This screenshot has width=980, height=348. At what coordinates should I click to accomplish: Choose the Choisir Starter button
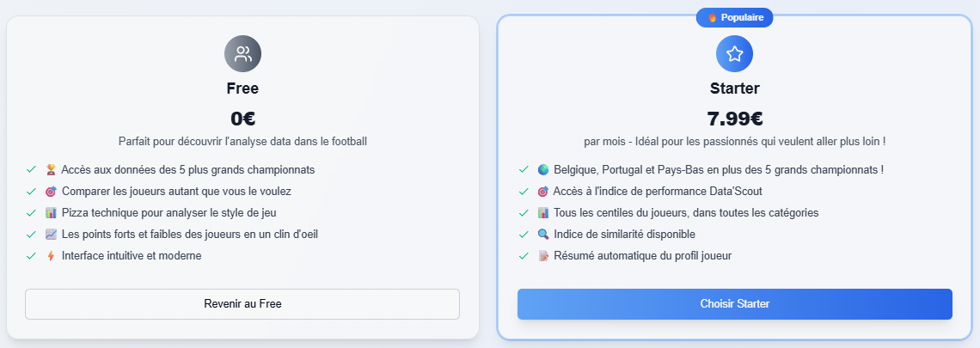pos(734,304)
